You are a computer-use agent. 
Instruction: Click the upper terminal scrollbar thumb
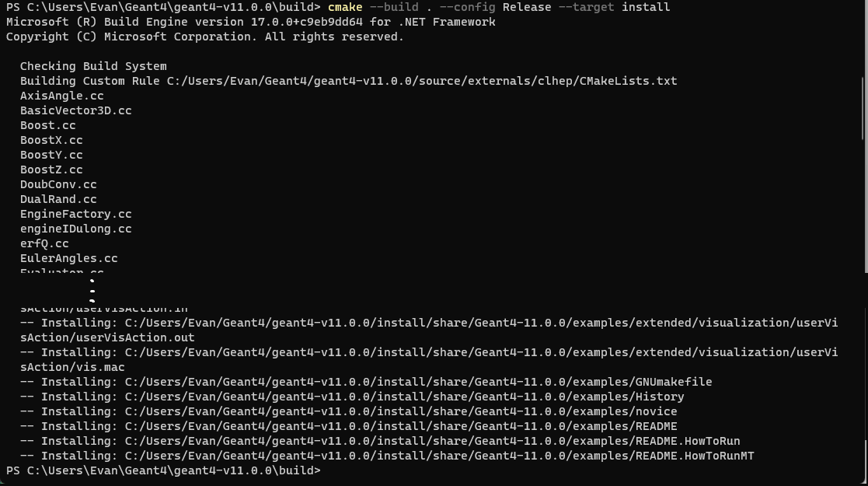coord(864,97)
